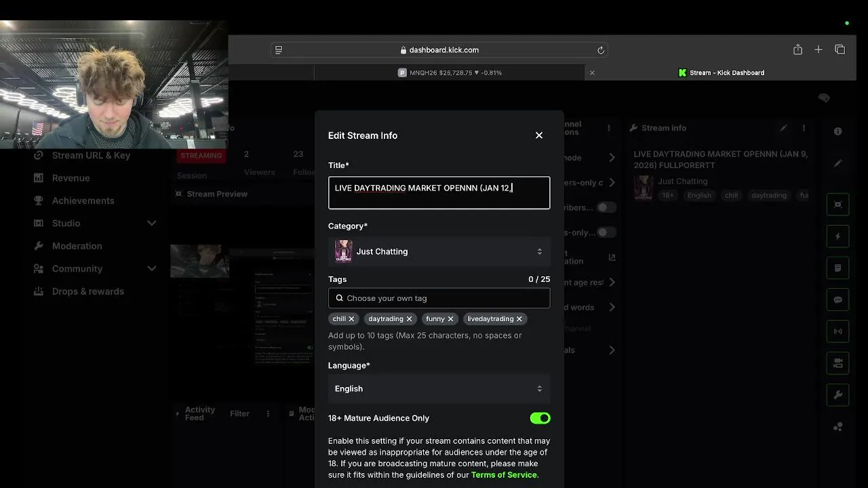The image size is (868, 488).
Task: Expand the Studio sidebar section chevron
Action: 152,223
